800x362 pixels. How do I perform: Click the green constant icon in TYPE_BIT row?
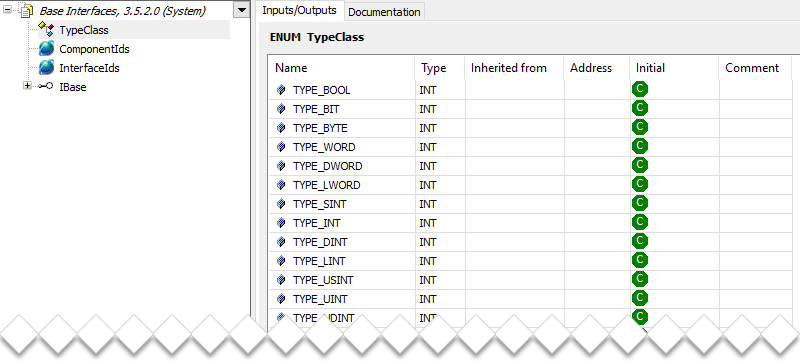point(640,109)
